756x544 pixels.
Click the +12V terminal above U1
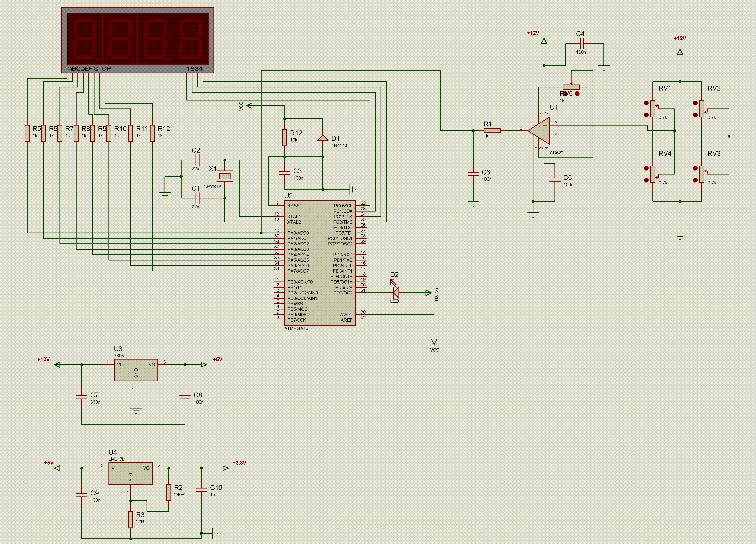[x=544, y=41]
